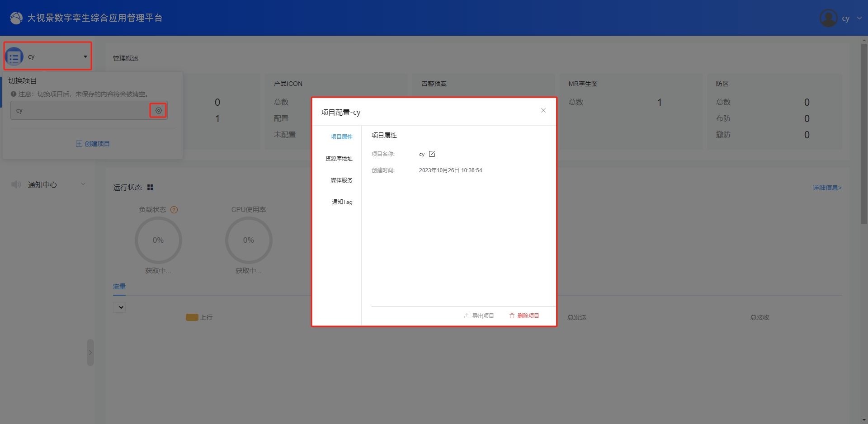
Task: Open settings gear for project cy
Action: click(159, 110)
